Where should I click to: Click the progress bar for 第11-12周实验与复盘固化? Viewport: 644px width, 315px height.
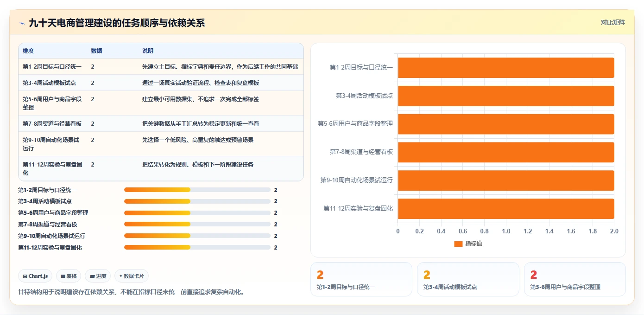coord(197,247)
